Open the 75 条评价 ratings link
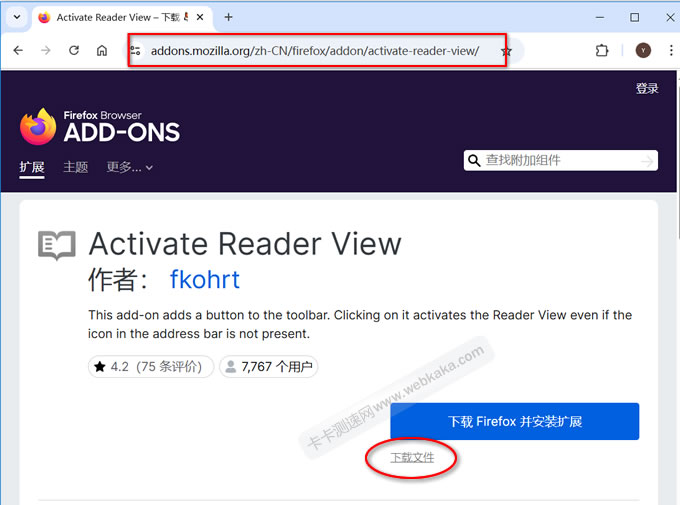This screenshot has height=505, width=680. point(169,367)
